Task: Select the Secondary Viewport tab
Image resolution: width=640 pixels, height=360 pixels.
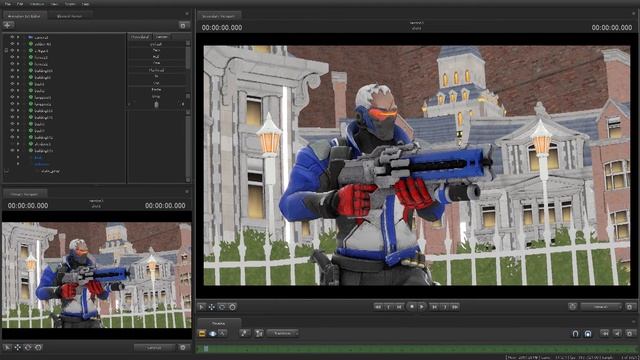Action: click(219, 16)
